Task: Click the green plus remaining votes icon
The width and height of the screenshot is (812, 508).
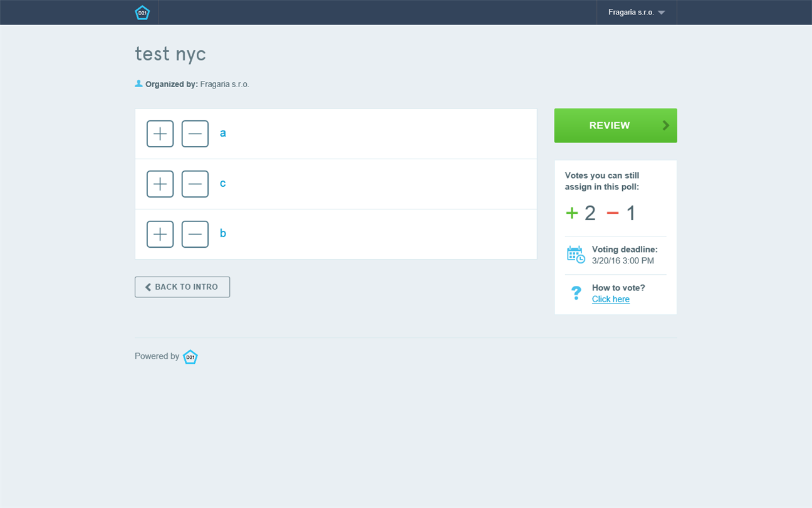Action: (x=571, y=213)
